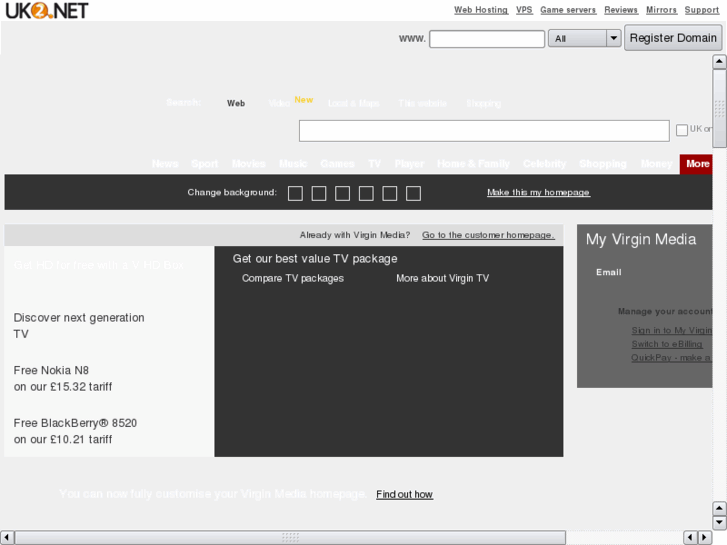
Task: Click the horizontal scrollbar left arrow at far left
Action: [x=6, y=537]
